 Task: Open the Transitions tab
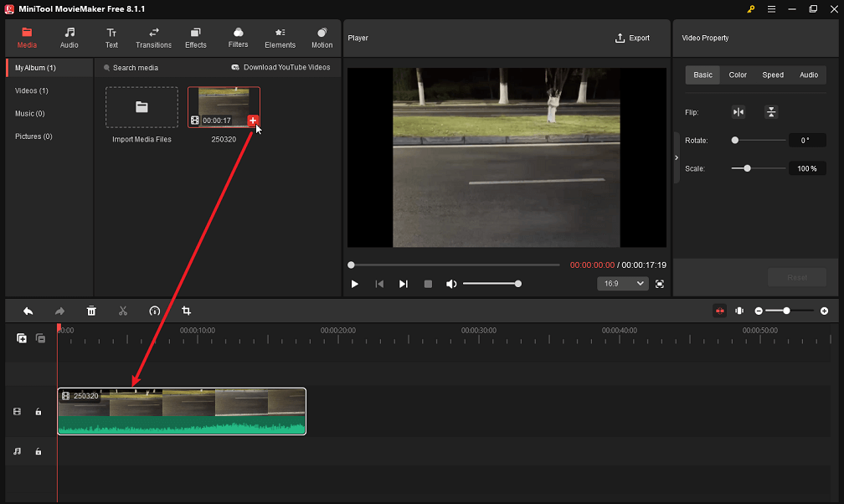[153, 38]
